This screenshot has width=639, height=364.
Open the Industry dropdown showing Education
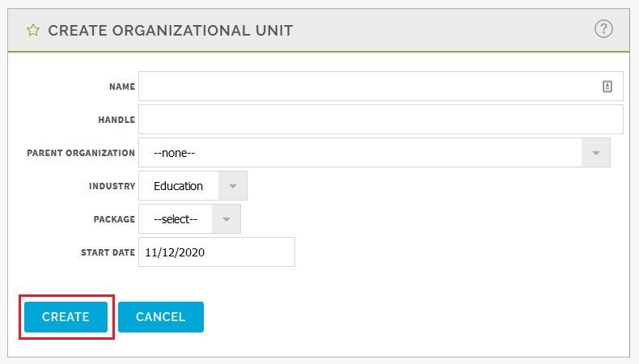coord(179,186)
